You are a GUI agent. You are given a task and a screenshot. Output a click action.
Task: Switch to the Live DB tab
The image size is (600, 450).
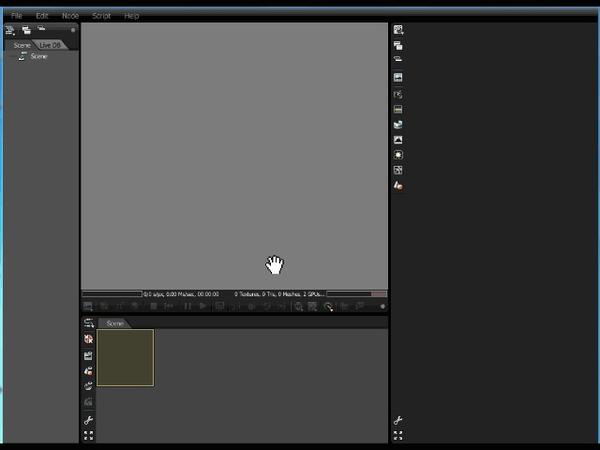tap(50, 45)
